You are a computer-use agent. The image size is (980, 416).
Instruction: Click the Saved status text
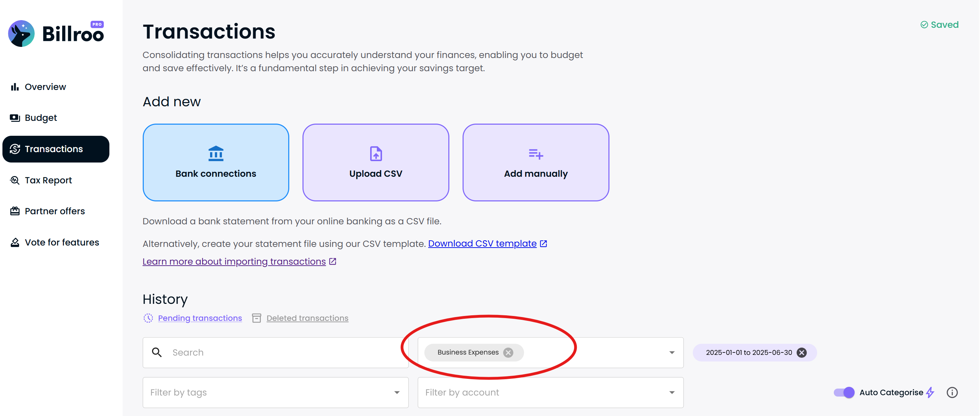pos(945,25)
